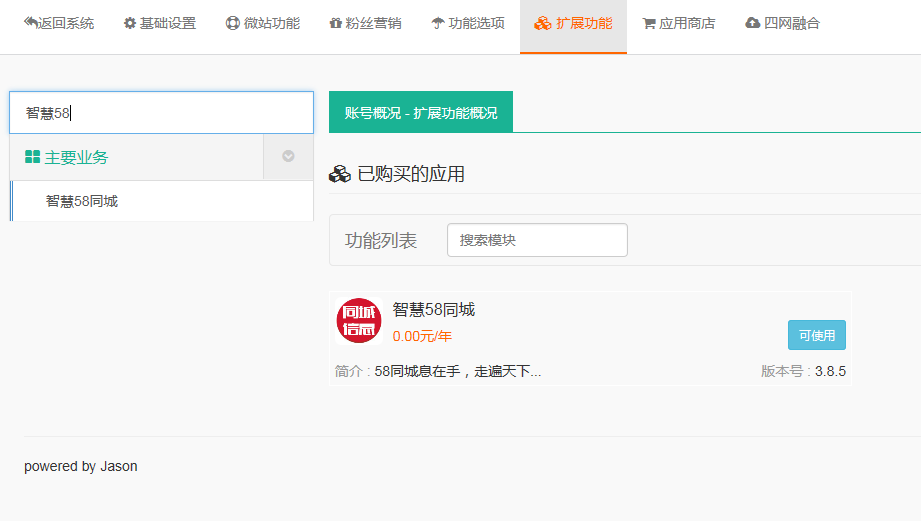This screenshot has width=921, height=521.
Task: Click the version number 3.8.5
Action: [830, 371]
